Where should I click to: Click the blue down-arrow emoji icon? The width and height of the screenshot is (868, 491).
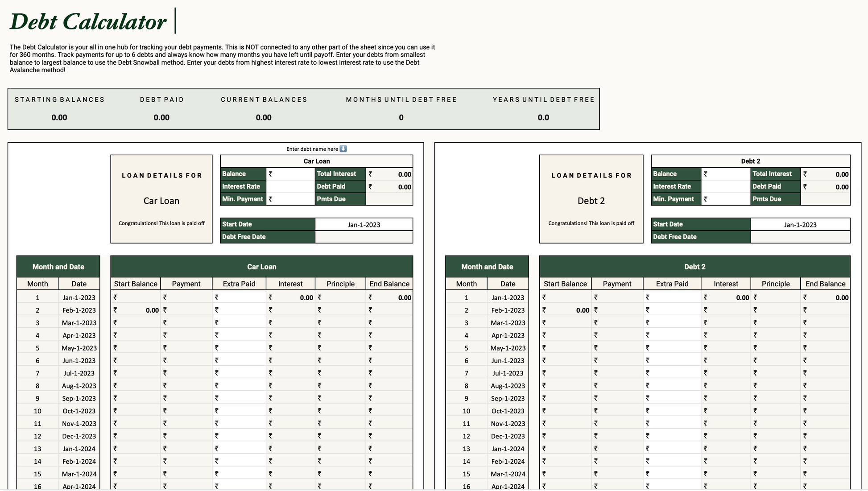(x=343, y=149)
